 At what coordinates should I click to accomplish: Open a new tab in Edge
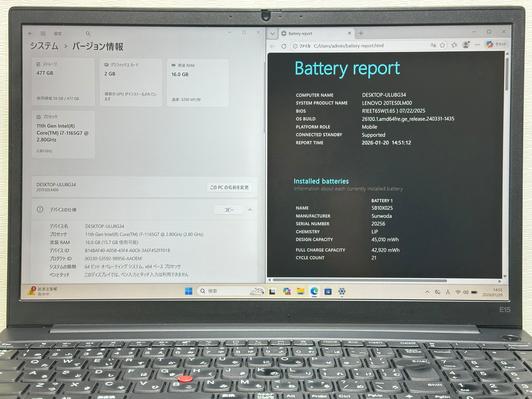[361, 33]
